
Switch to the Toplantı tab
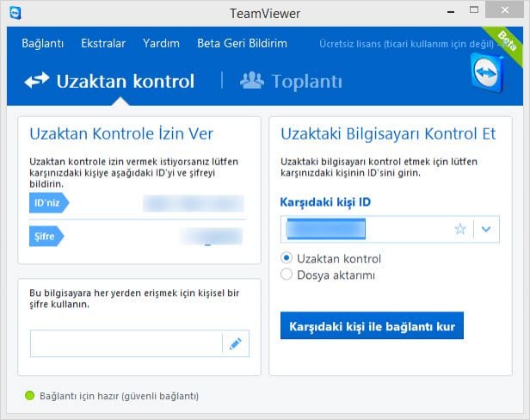(291, 81)
